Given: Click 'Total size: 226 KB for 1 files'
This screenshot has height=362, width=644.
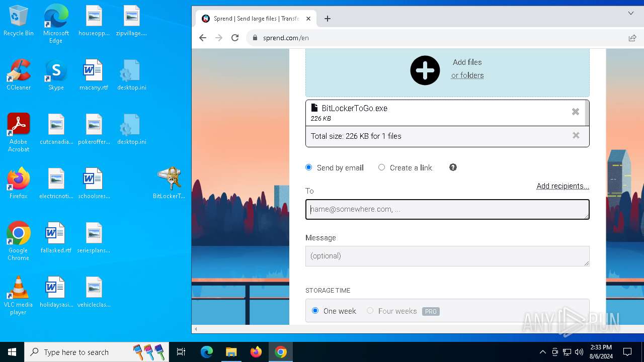Looking at the screenshot, I should click(x=356, y=136).
